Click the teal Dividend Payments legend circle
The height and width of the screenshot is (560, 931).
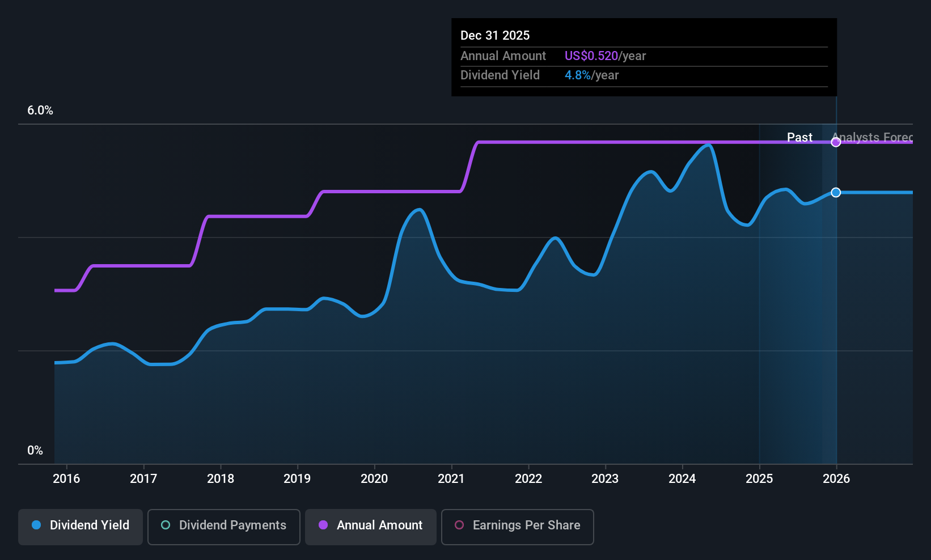[x=166, y=525]
